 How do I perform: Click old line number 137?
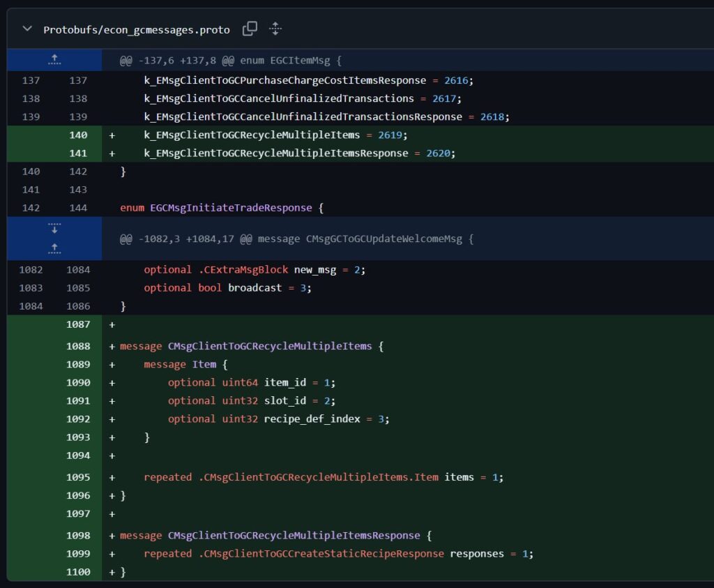click(31, 81)
